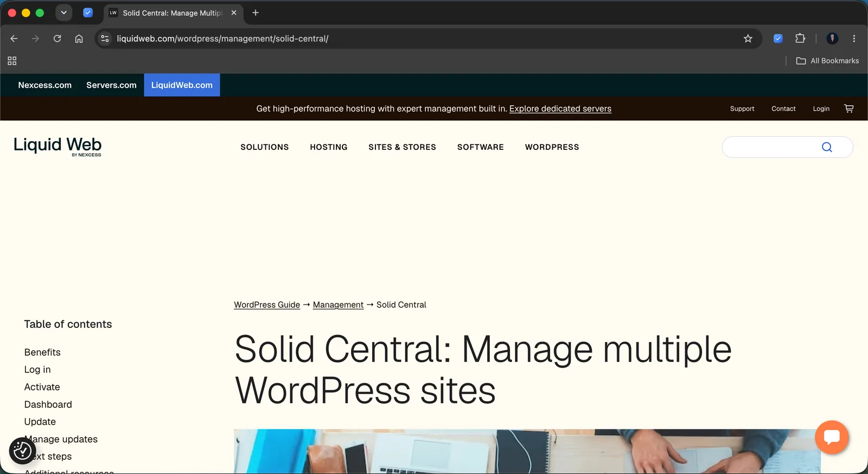Click the hero image of desk

pos(527,451)
